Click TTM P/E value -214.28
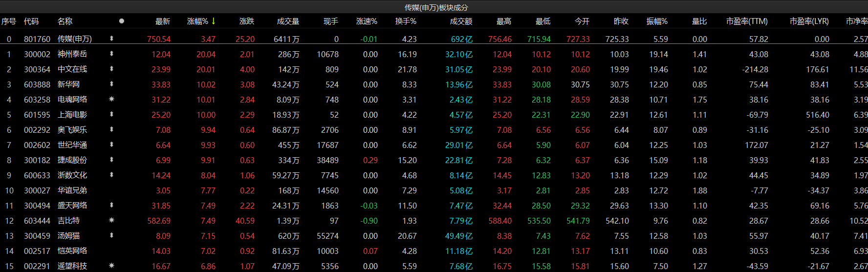This screenshot has width=868, height=272. point(755,69)
